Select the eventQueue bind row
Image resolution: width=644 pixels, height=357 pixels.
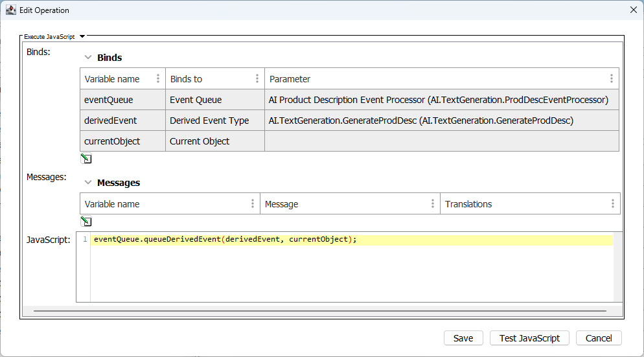coord(108,100)
